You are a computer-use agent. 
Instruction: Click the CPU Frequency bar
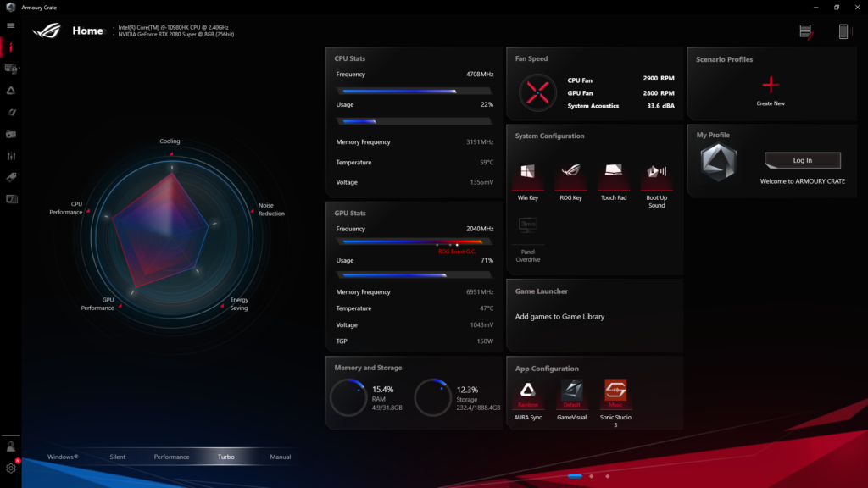point(414,91)
